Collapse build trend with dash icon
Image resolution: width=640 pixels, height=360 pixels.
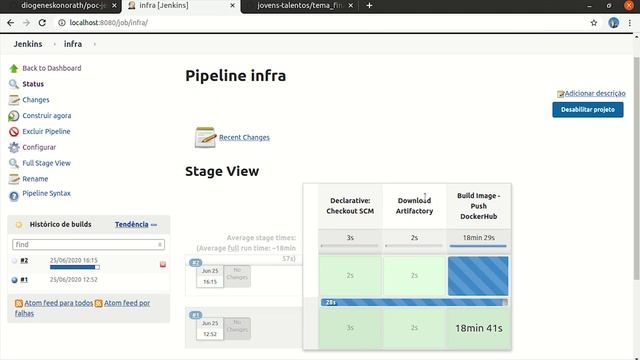click(154, 225)
